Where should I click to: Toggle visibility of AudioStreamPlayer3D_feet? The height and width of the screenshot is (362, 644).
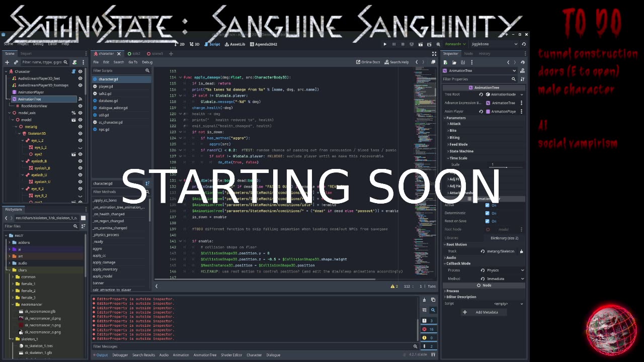click(80, 78)
